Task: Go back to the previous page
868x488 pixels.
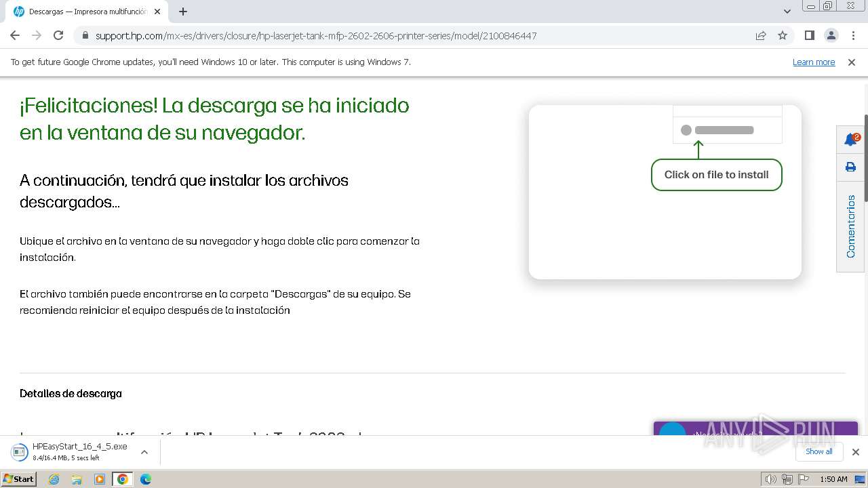Action: tap(15, 35)
